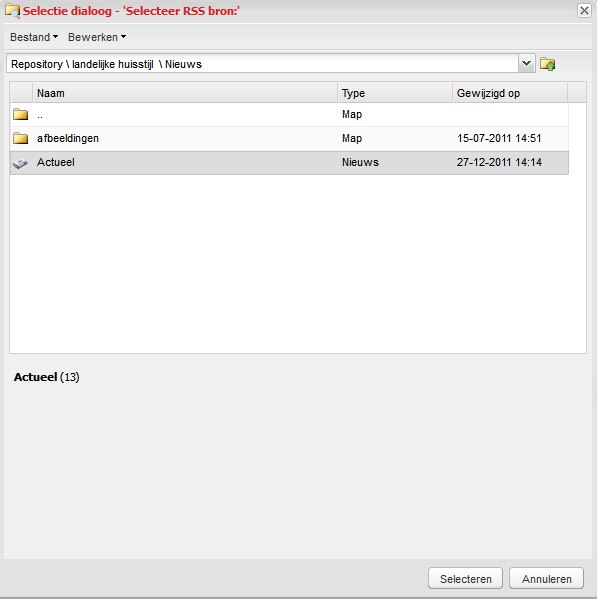Image resolution: width=597 pixels, height=599 pixels.
Task: Click the Selecteren button
Action: (x=465, y=579)
